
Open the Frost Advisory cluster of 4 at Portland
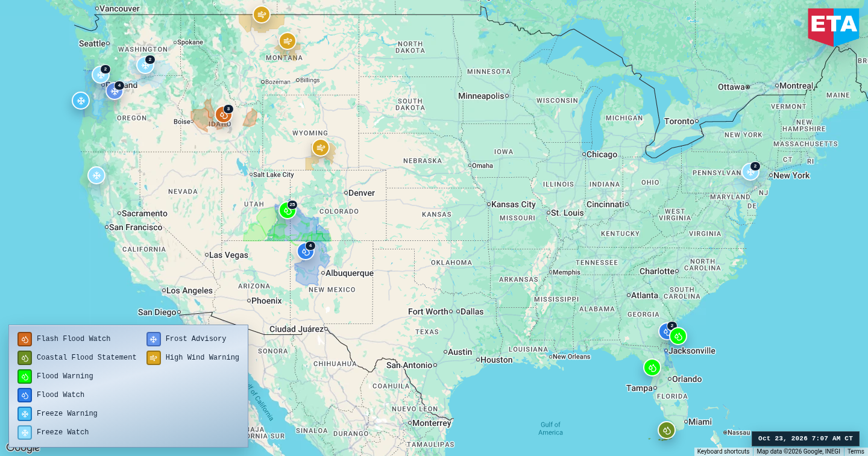tap(115, 91)
